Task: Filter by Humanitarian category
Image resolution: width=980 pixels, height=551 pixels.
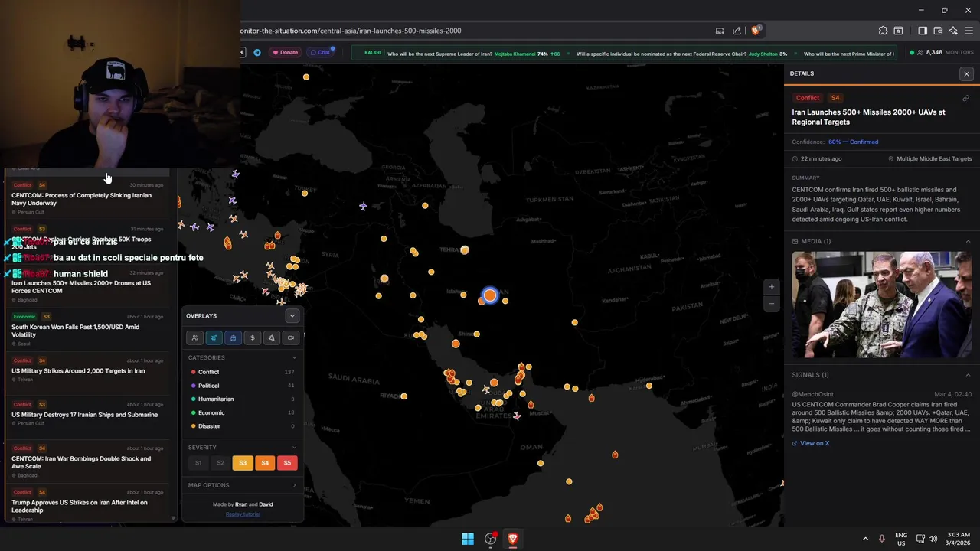Action: pyautogui.click(x=243, y=399)
